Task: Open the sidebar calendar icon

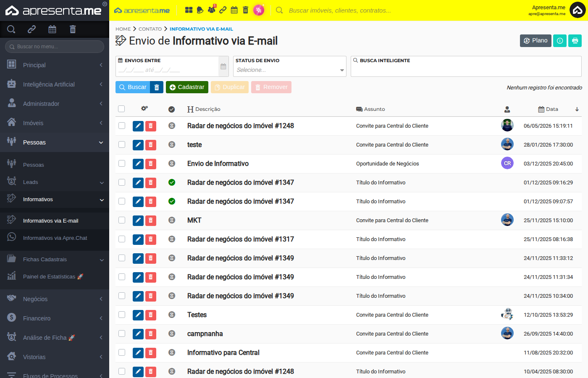Action: click(52, 29)
